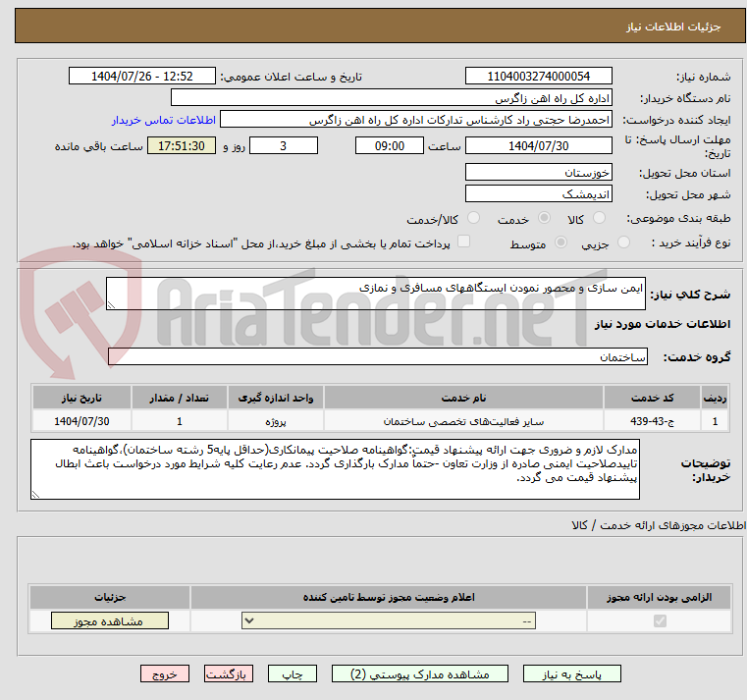Select the متوسط purchase type radio

pyautogui.click(x=561, y=242)
